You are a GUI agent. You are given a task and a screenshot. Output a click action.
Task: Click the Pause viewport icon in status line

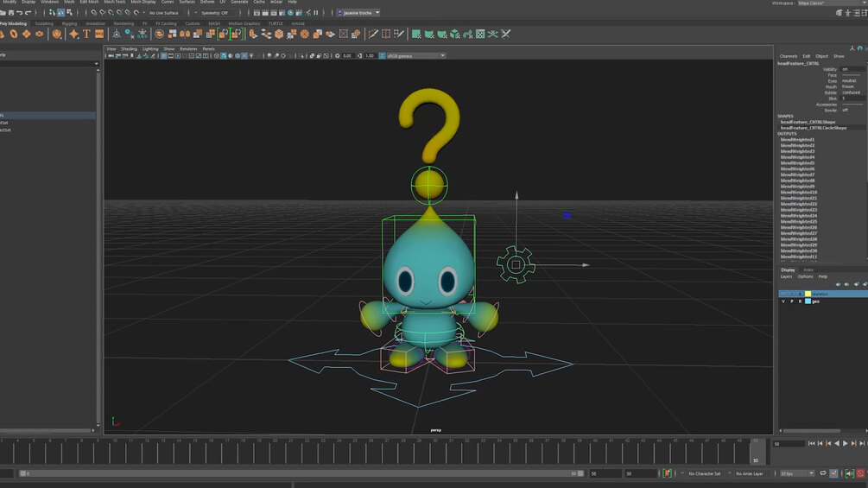[316, 12]
